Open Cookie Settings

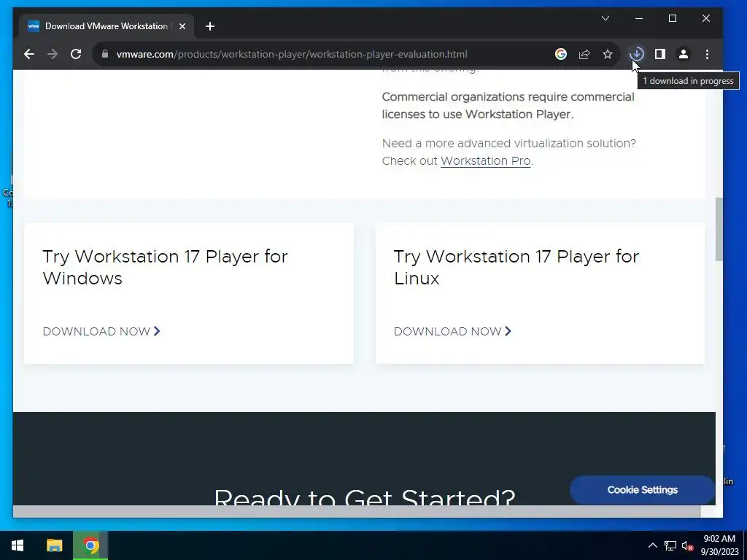(x=642, y=490)
